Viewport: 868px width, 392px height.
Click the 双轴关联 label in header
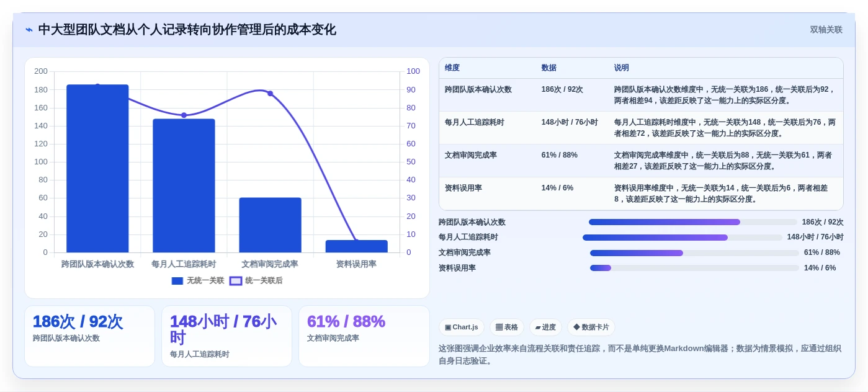pos(826,30)
